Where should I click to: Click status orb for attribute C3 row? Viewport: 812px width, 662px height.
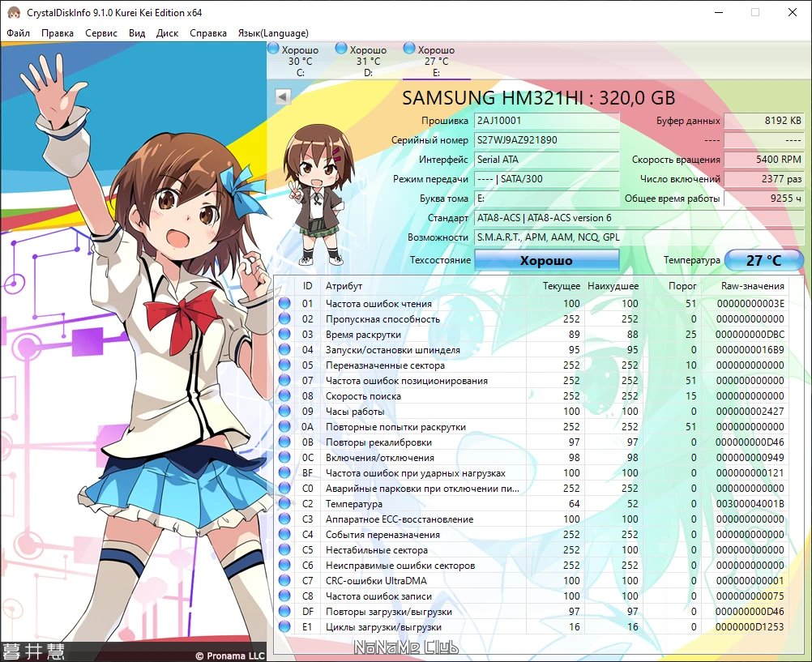[x=284, y=519]
